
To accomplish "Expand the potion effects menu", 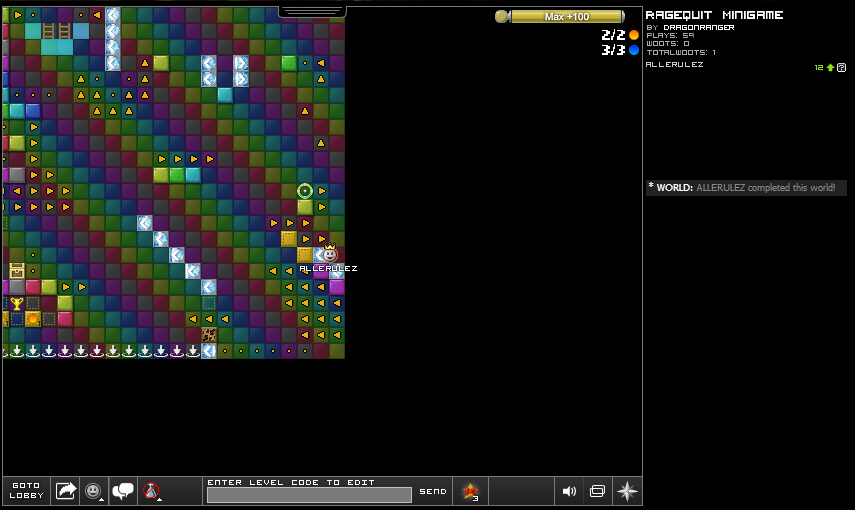I will (x=152, y=491).
